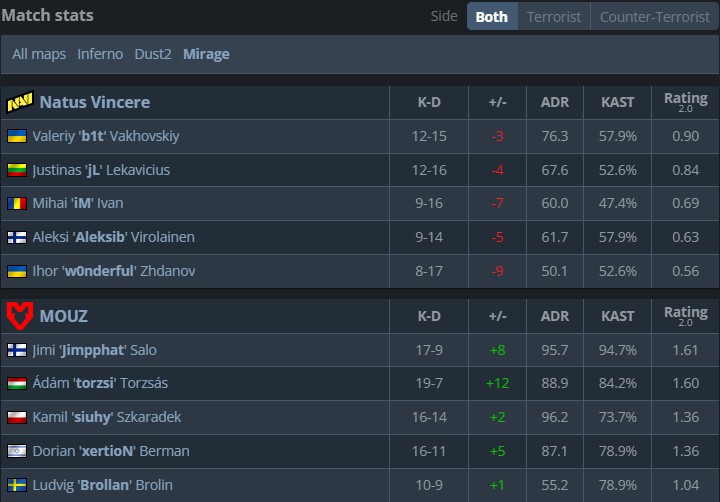Switch to the Inferno map tab
The width and height of the screenshot is (720, 502).
[x=100, y=54]
